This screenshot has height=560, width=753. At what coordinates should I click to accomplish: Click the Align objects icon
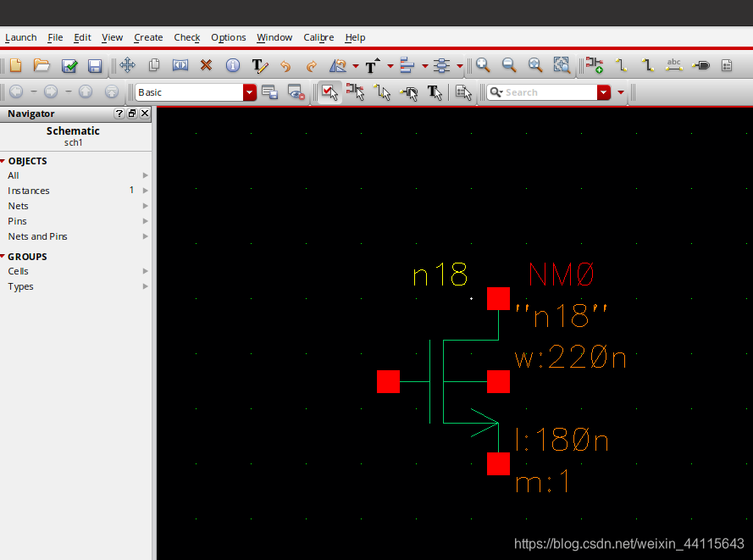point(407,65)
